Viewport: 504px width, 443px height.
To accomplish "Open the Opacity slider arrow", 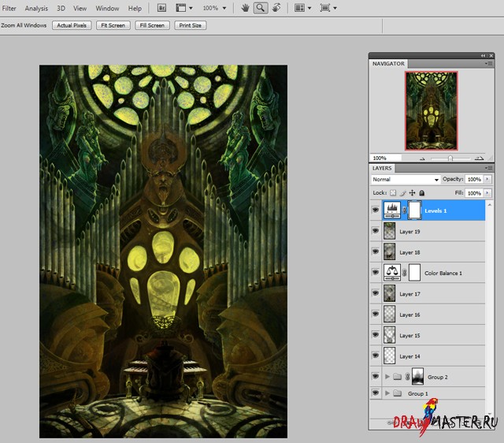I will [487, 179].
